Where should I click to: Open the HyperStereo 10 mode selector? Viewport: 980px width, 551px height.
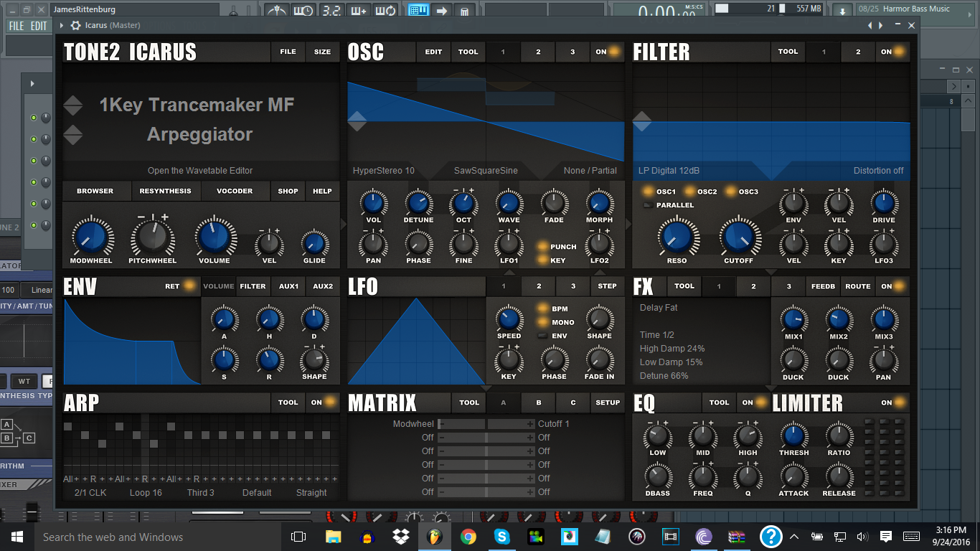pyautogui.click(x=384, y=171)
